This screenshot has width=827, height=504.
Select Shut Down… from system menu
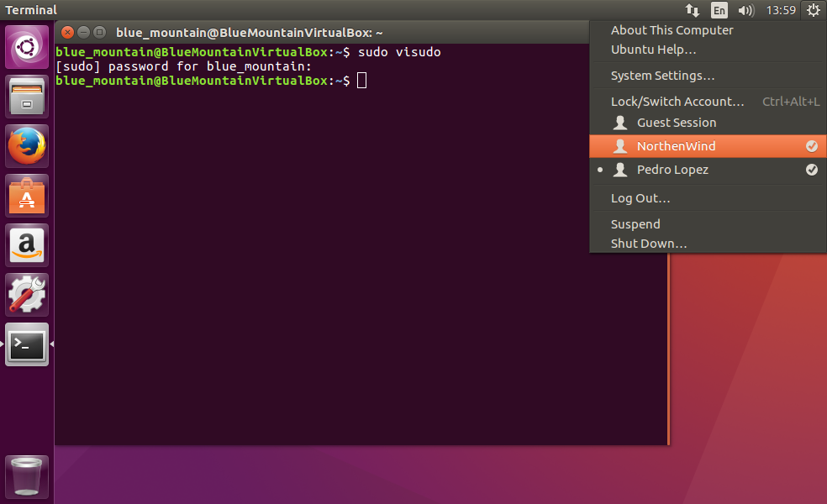click(x=648, y=244)
